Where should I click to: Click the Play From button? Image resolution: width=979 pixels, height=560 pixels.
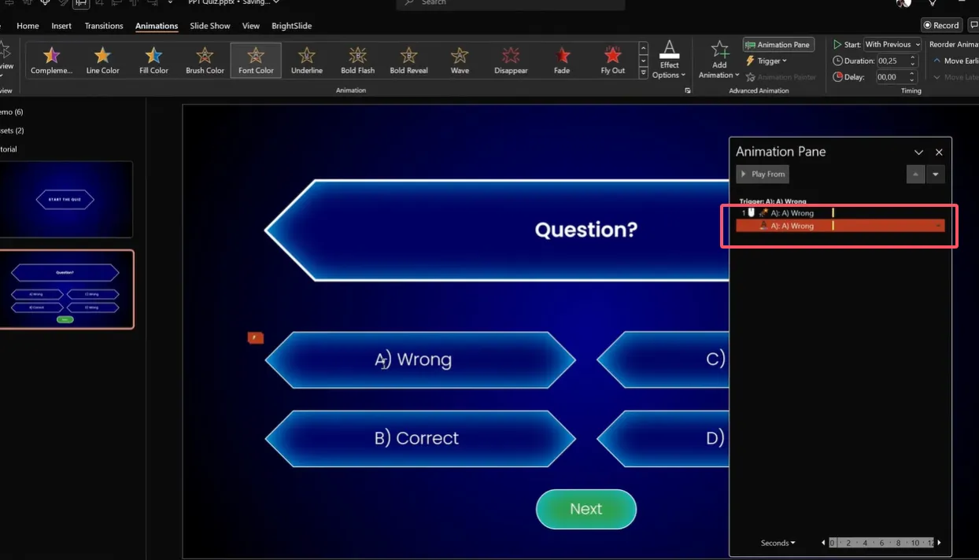(763, 174)
